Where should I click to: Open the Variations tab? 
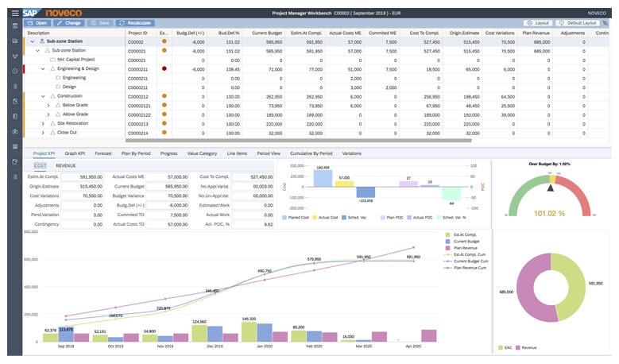click(x=352, y=153)
